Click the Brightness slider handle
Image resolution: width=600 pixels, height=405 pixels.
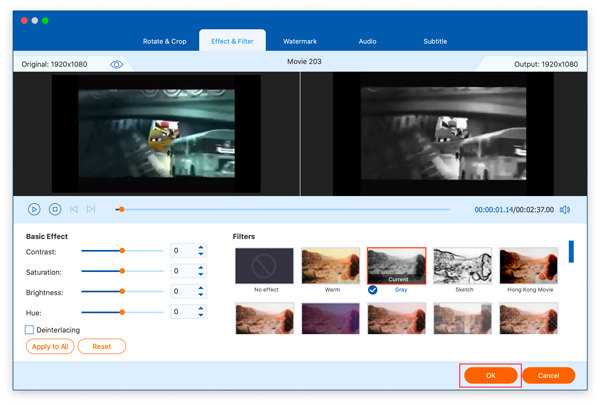tap(122, 291)
